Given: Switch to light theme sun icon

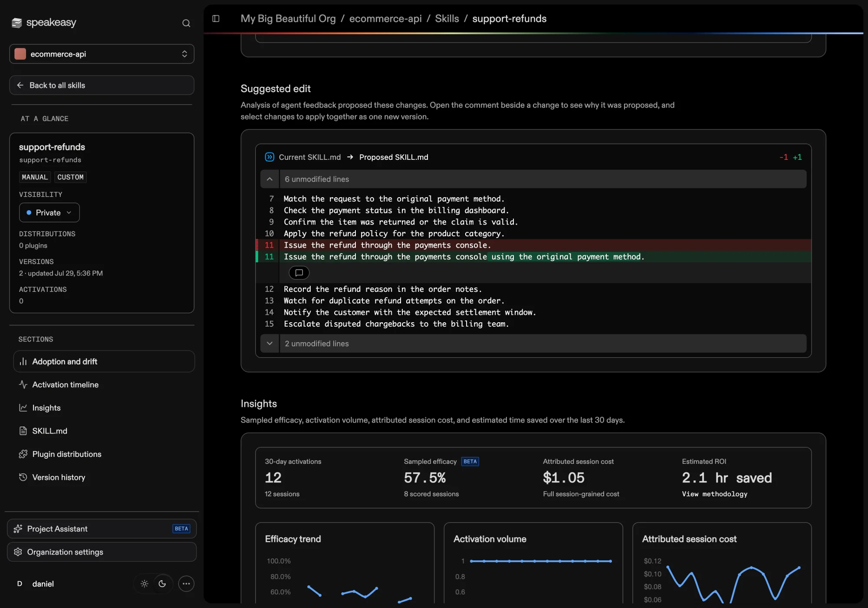Looking at the screenshot, I should click(x=145, y=584).
